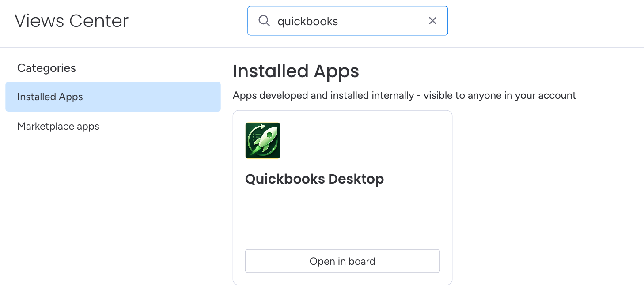This screenshot has width=644, height=300.
Task: Click the large Installed Apps section heading
Action: pos(296,71)
